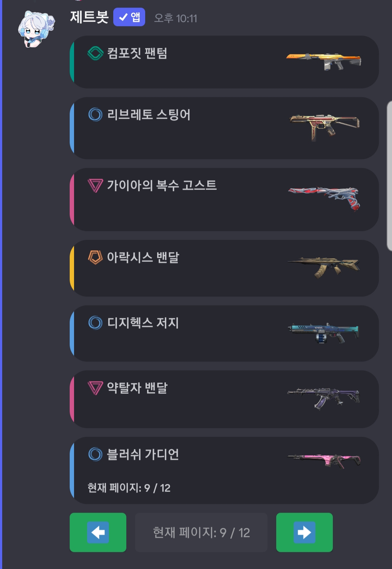The width and height of the screenshot is (392, 569).
Task: Click the verified 앱 badge
Action: [129, 17]
